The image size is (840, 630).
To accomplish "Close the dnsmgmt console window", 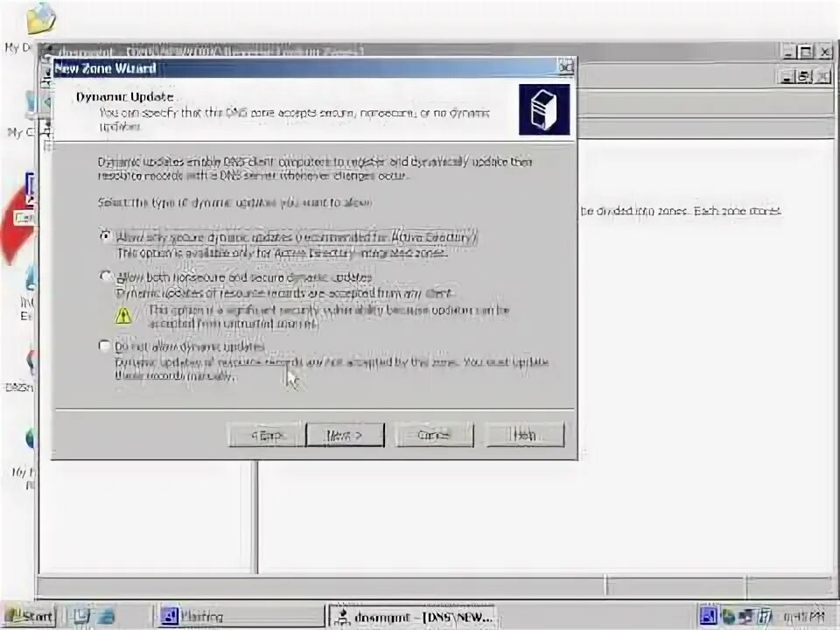I will pyautogui.click(x=825, y=52).
